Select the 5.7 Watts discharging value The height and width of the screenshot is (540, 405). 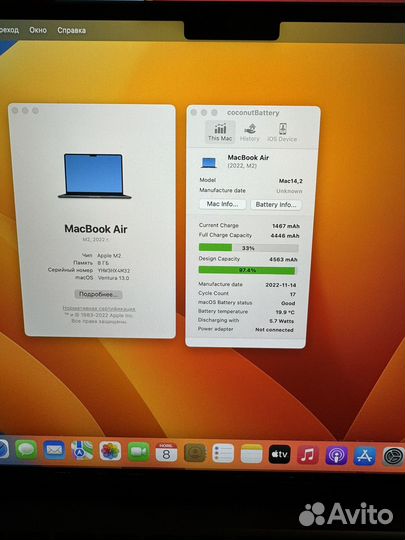[282, 321]
